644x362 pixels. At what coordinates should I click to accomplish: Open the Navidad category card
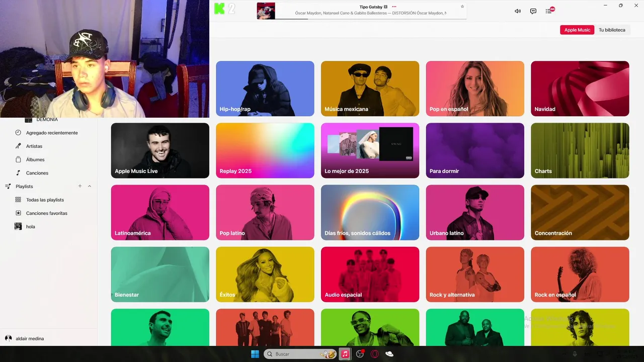(x=580, y=88)
